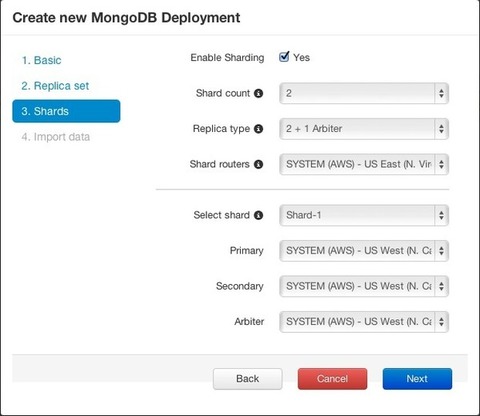Viewport: 480px width, 416px height.
Task: Click info icon beside Shard count
Action: [258, 93]
